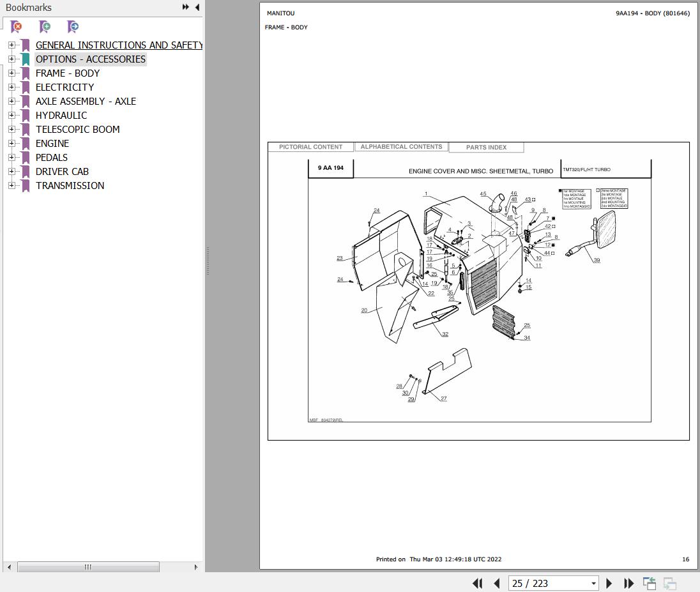Viewport: 700px width, 592px height.
Task: Select TELESCOPIC BOOM bookmark
Action: click(78, 130)
